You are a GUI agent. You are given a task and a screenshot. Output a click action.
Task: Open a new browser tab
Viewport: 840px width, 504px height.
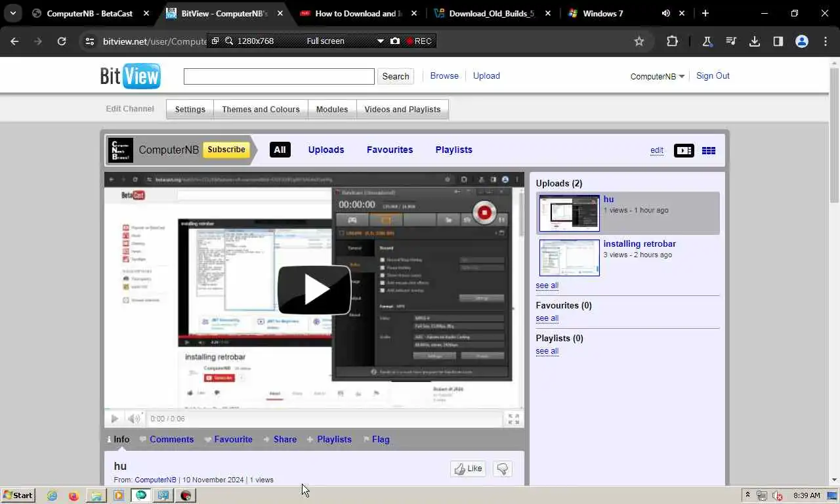[705, 13]
